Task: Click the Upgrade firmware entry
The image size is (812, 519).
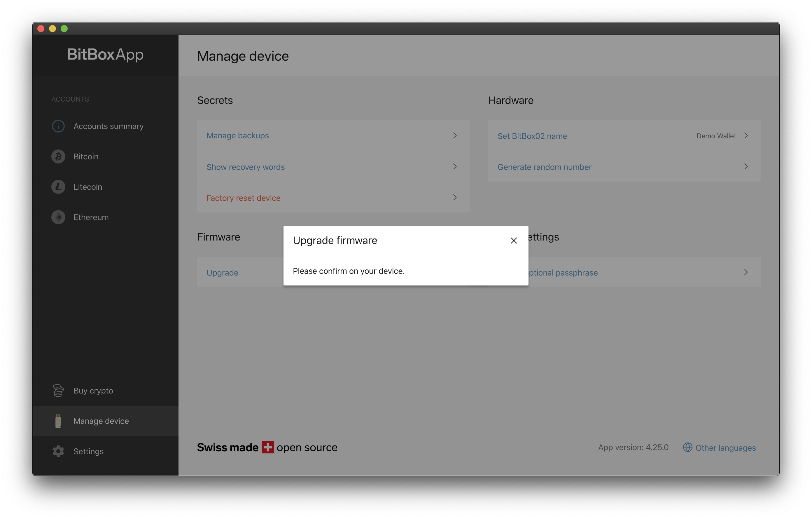Action: [x=240, y=272]
